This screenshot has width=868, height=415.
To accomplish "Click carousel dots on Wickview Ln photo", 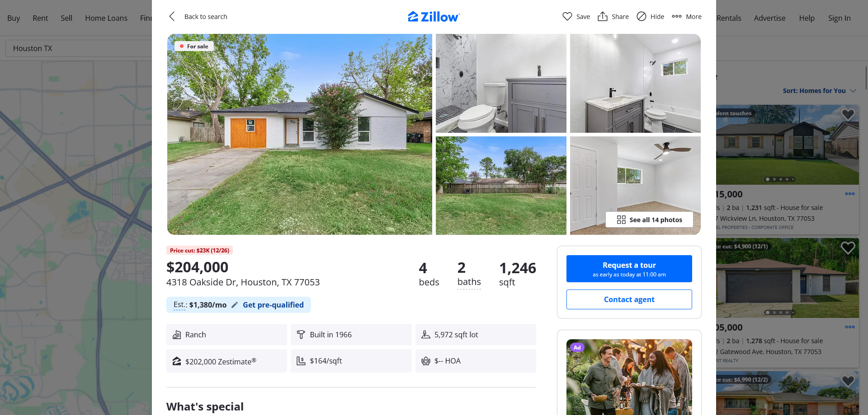I will tap(779, 179).
